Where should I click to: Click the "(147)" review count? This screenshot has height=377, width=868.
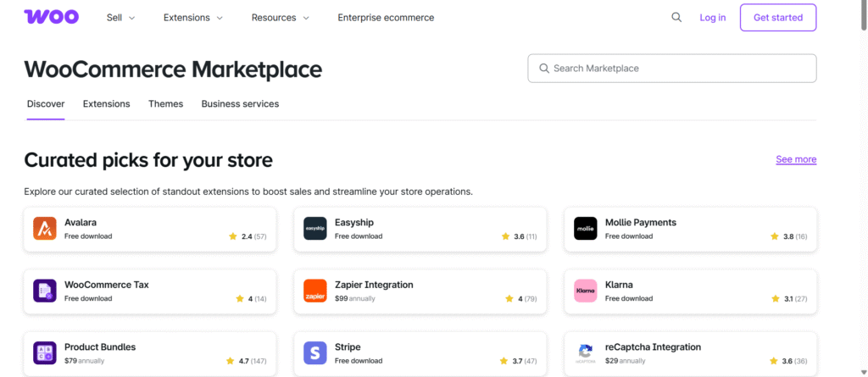(x=259, y=361)
